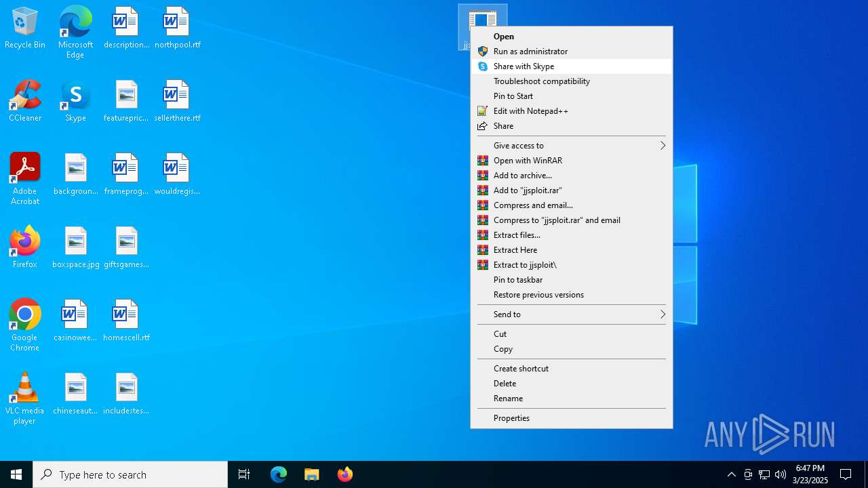This screenshot has width=868, height=488.
Task: Choose Create shortcut
Action: pyautogui.click(x=572, y=369)
